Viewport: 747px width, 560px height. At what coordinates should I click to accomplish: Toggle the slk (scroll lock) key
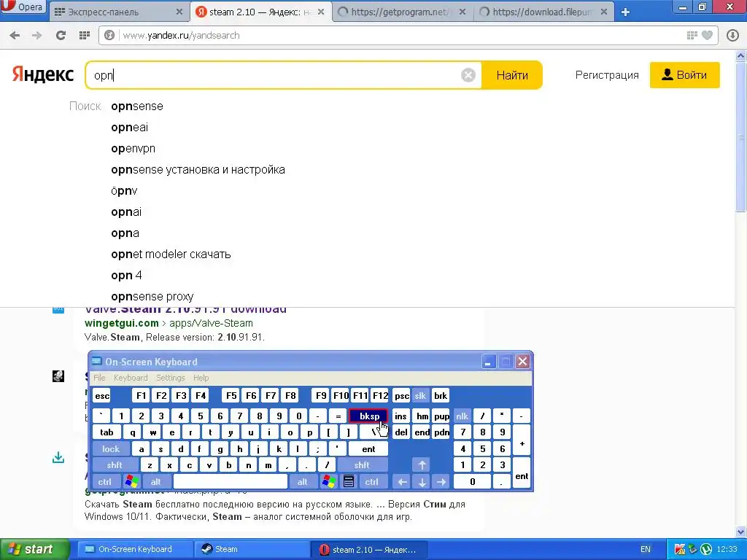[420, 396]
